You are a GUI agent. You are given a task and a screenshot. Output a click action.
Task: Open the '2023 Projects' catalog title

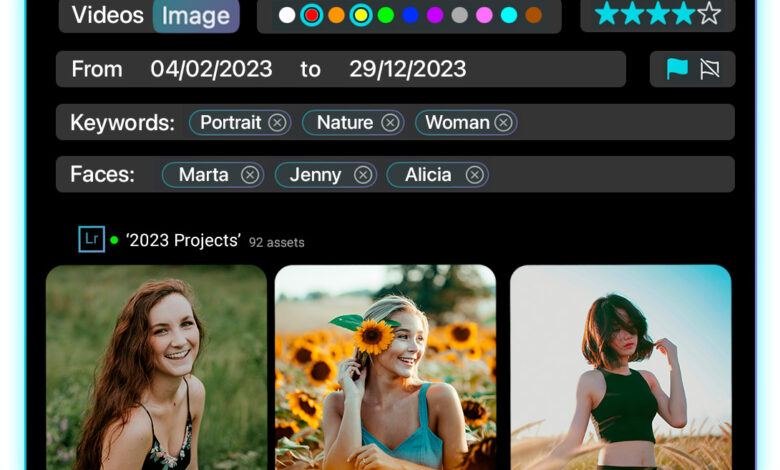pyautogui.click(x=184, y=241)
